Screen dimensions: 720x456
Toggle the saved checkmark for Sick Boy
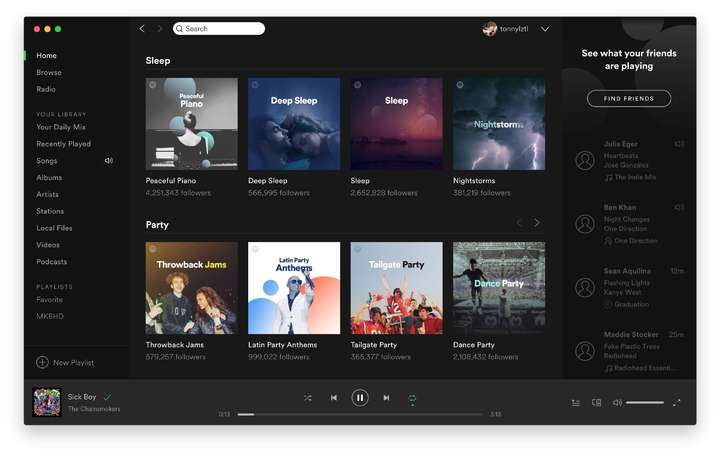(x=107, y=397)
